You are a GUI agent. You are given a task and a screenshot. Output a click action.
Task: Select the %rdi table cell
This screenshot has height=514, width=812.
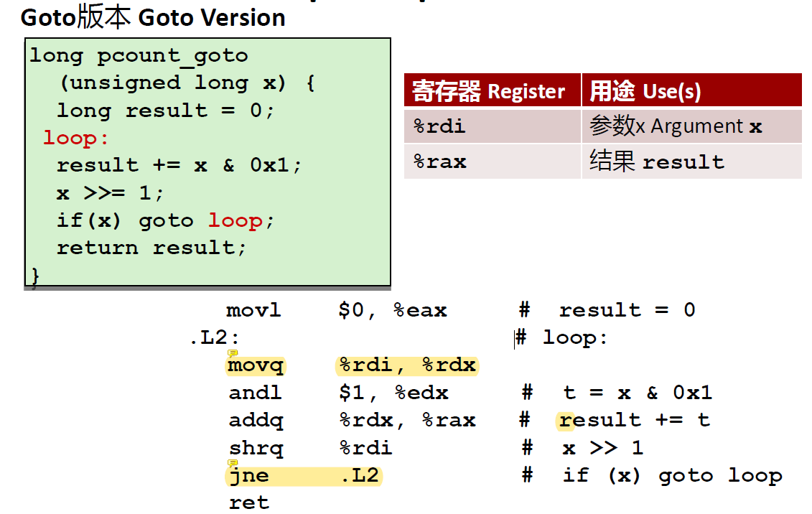click(493, 126)
